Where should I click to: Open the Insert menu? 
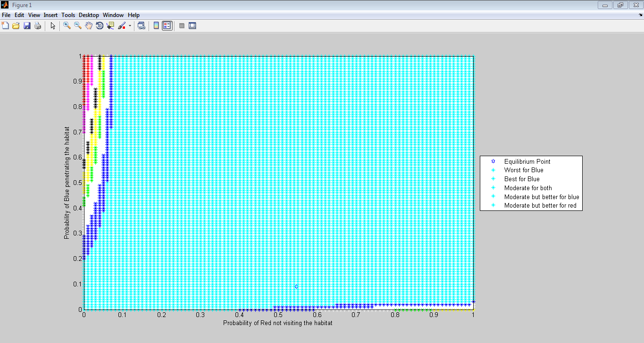(x=50, y=15)
